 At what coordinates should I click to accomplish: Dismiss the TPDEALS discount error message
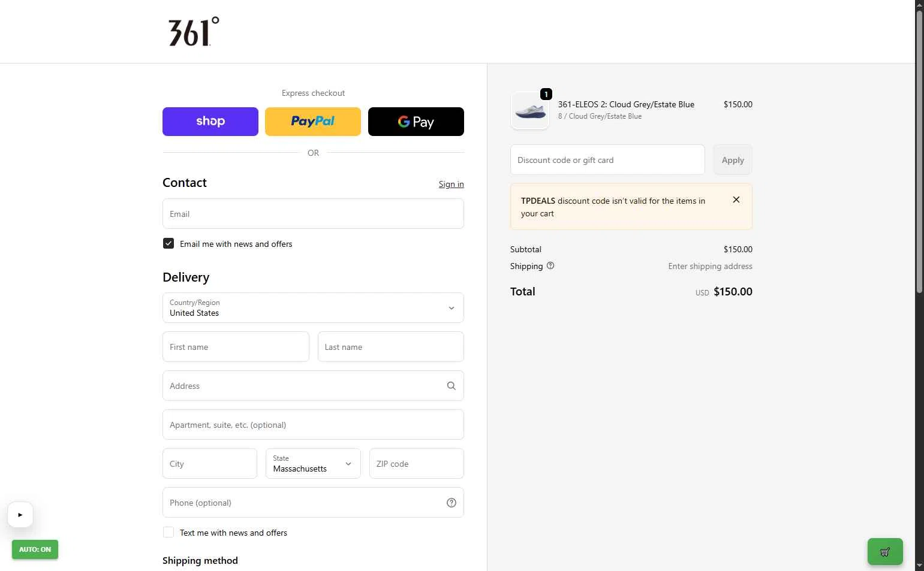pos(736,200)
